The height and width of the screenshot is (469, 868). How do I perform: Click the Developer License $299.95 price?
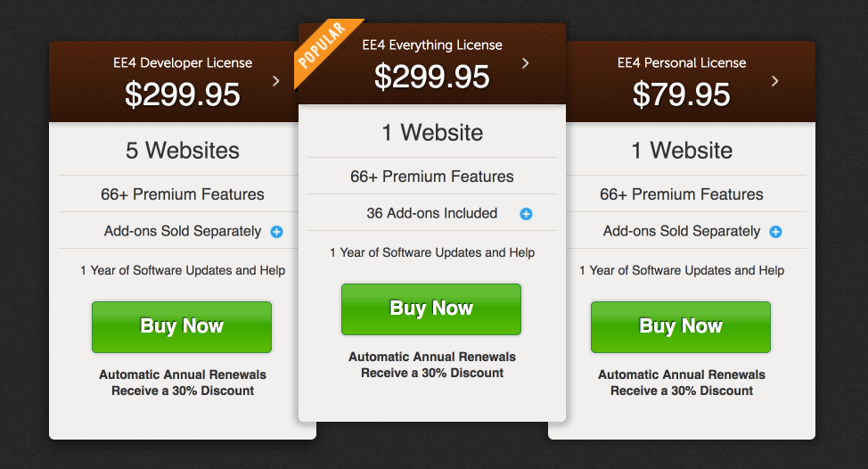tap(183, 95)
